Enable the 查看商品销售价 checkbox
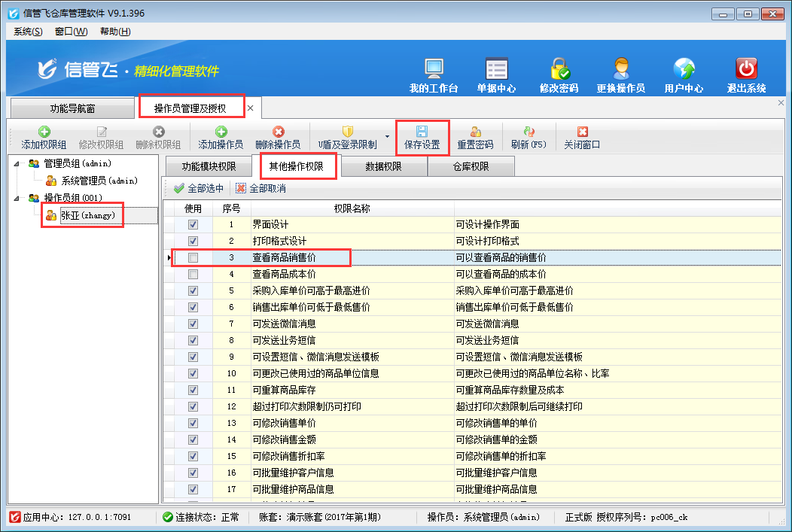 click(x=193, y=257)
